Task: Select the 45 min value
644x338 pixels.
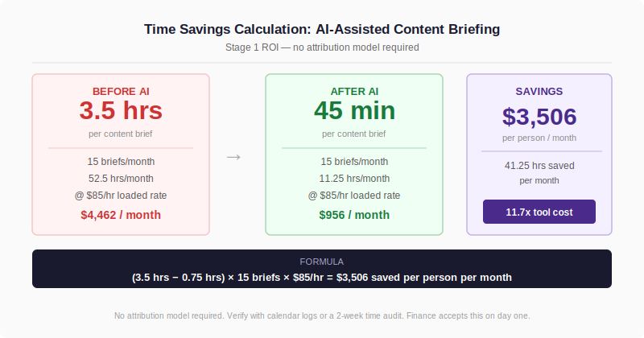Action: 354,110
